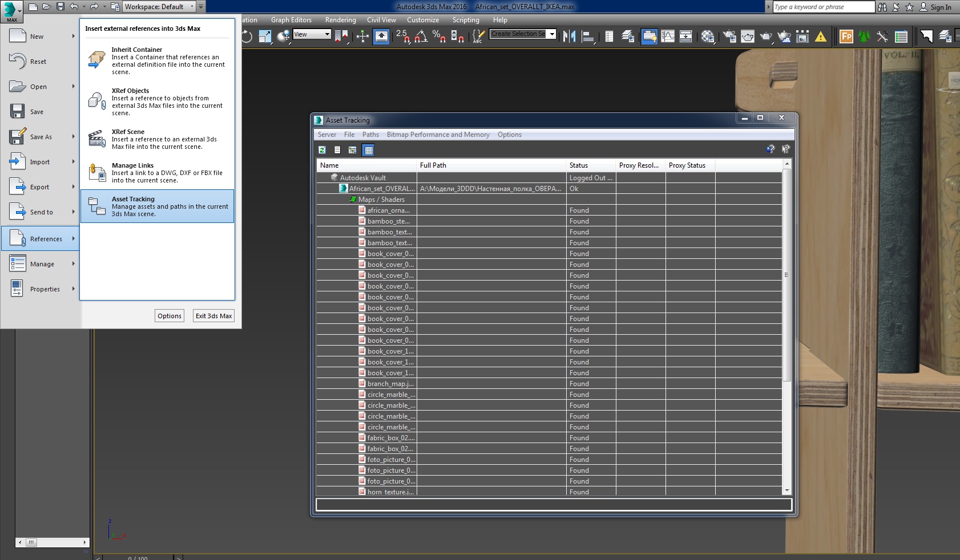
Task: Click Reset in application menu
Action: (x=40, y=61)
